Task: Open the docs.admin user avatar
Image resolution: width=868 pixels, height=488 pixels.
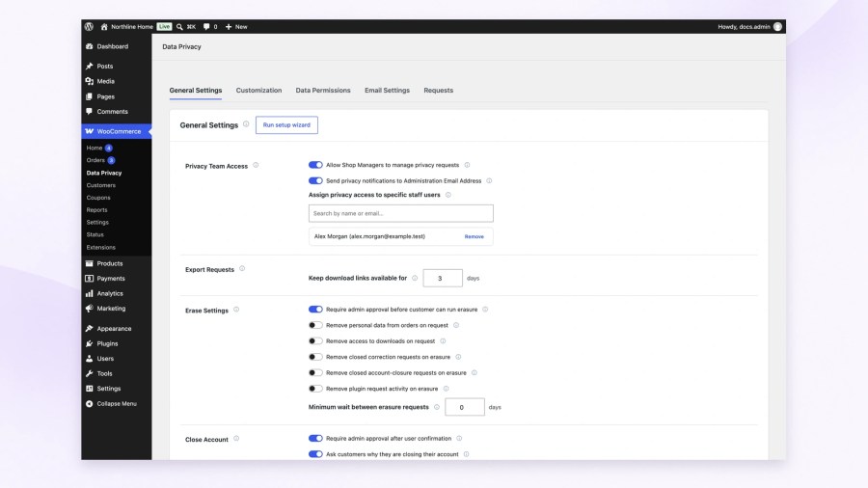Action: coord(777,27)
